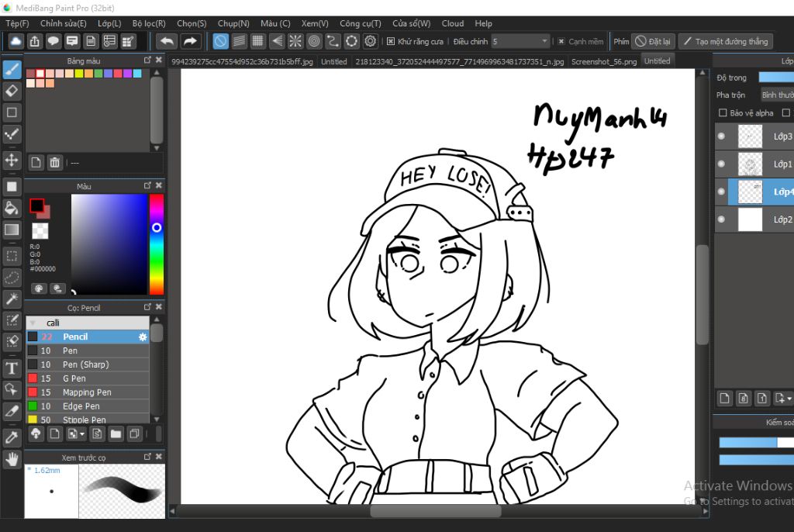This screenshot has height=532, width=794.
Task: Close the Bảng màu palette panel
Action: 158,60
